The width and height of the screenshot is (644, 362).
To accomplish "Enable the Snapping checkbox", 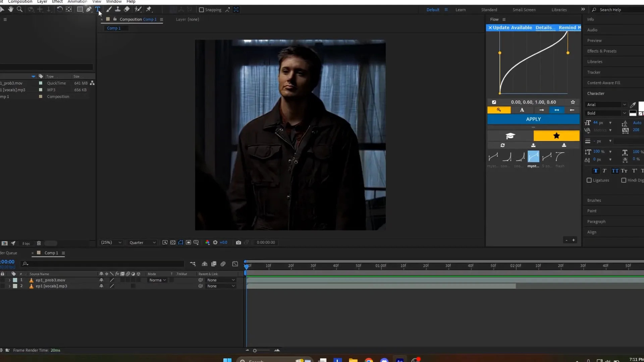I will pyautogui.click(x=201, y=10).
